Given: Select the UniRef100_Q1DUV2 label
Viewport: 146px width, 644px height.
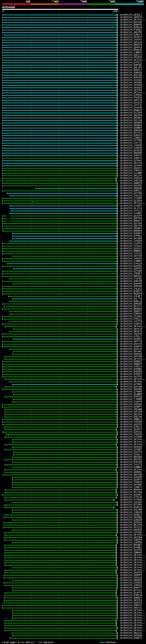Looking at the screenshot, I should (x=131, y=168).
